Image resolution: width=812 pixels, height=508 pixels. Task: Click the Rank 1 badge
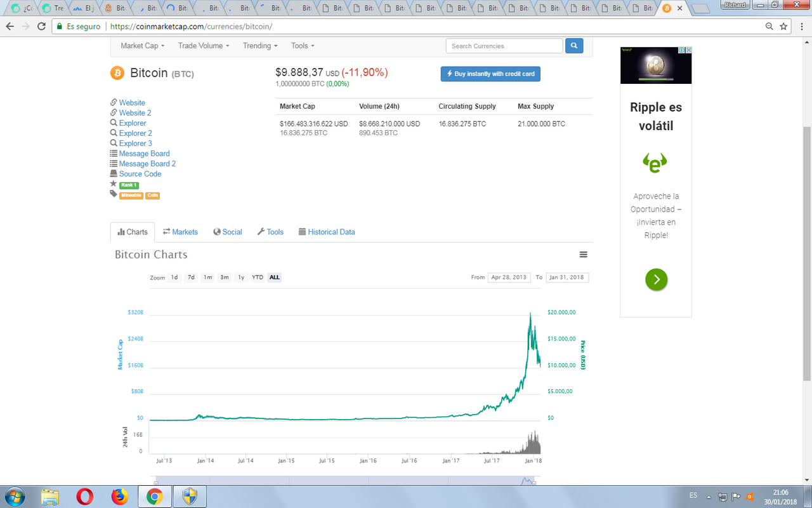pyautogui.click(x=129, y=185)
